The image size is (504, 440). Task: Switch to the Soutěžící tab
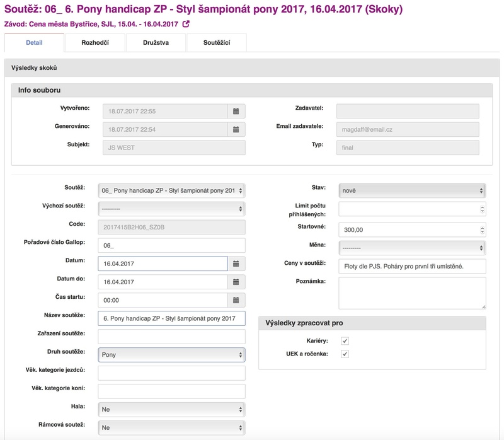[216, 43]
